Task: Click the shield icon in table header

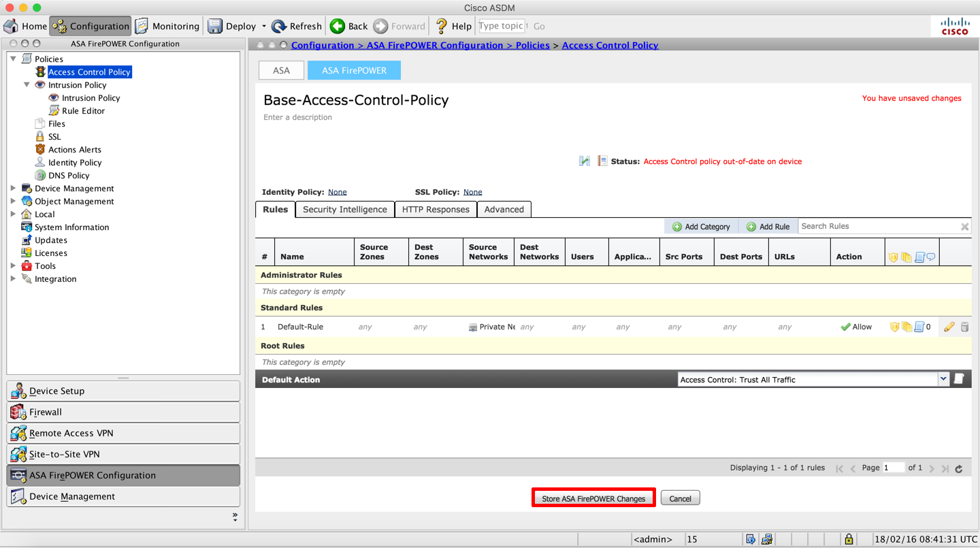Action: 894,257
